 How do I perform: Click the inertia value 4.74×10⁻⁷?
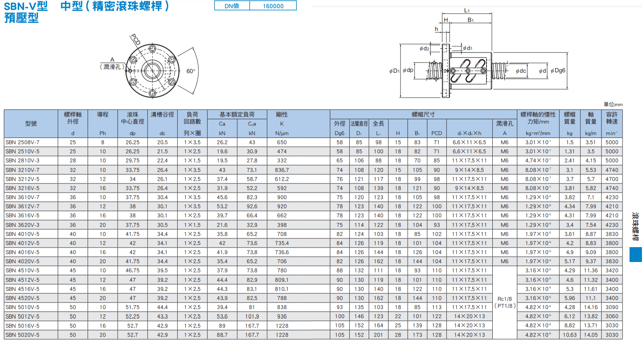coord(538,160)
